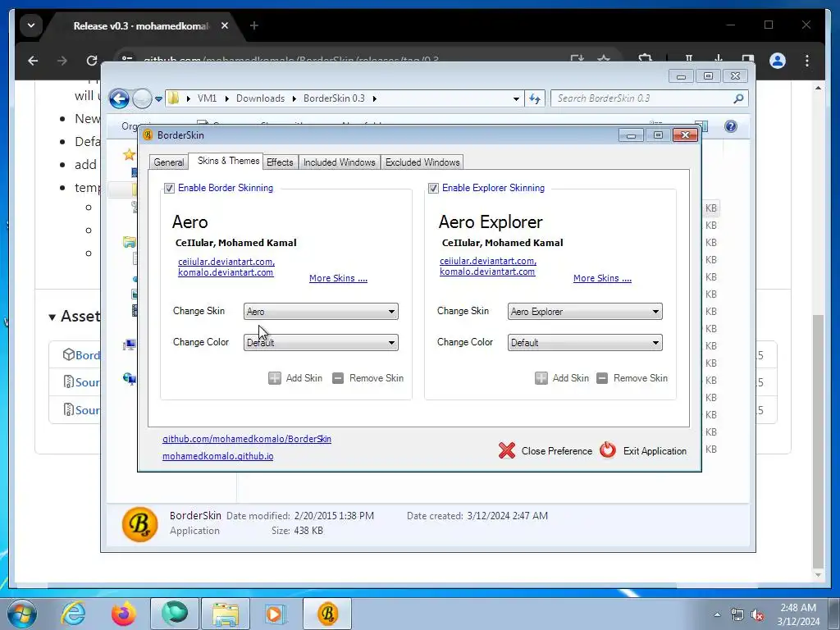Open Explorer help question mark icon
Image resolution: width=840 pixels, height=630 pixels.
(731, 126)
